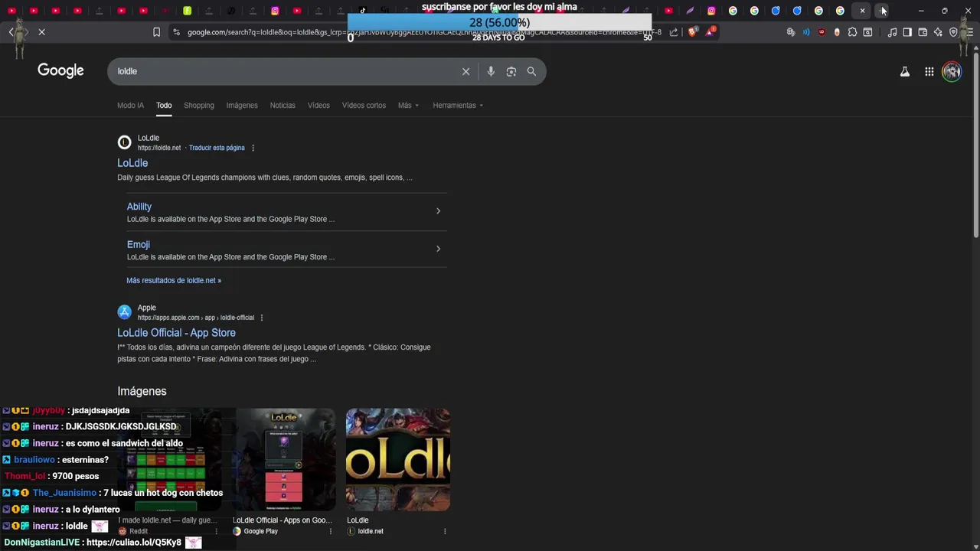The width and height of the screenshot is (980, 551).
Task: Click Traducir esta página link
Action: [217, 148]
